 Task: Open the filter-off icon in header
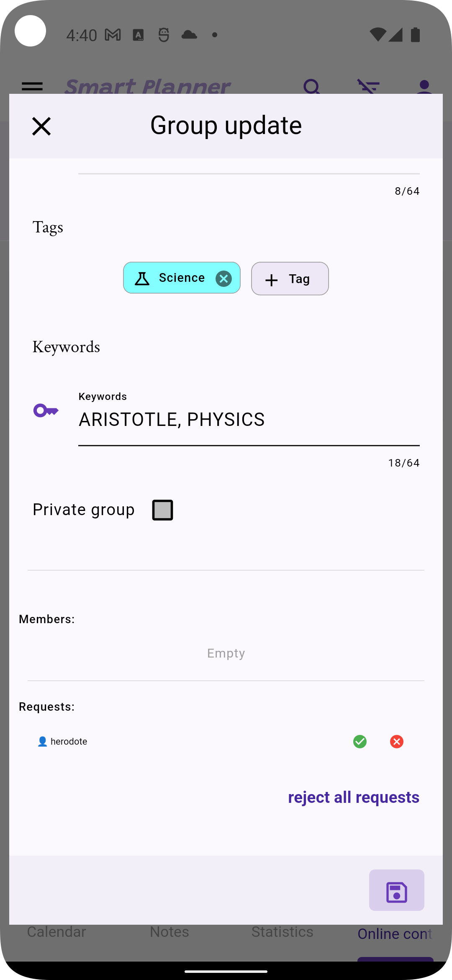[x=368, y=87]
